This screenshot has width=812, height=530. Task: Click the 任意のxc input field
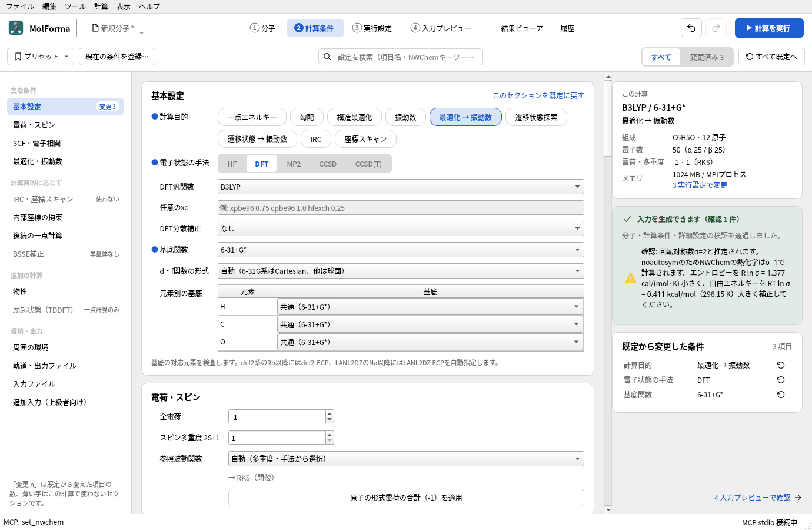401,208
